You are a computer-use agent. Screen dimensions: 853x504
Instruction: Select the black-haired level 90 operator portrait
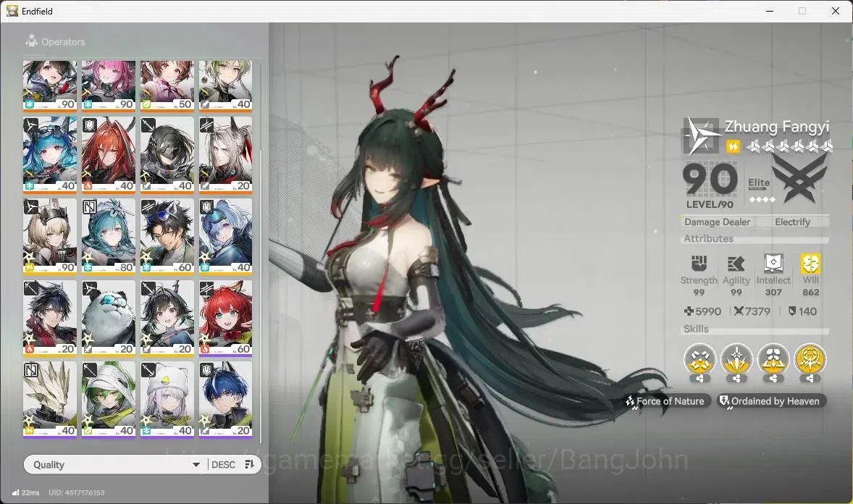coord(49,85)
